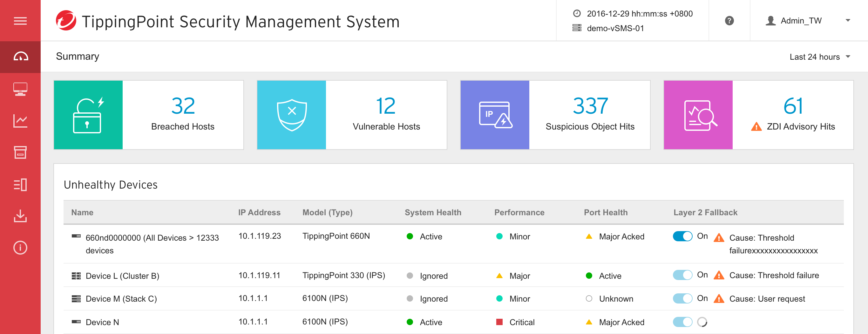The height and width of the screenshot is (334, 868).
Task: Sort by the Model (Type) column header
Action: (327, 212)
